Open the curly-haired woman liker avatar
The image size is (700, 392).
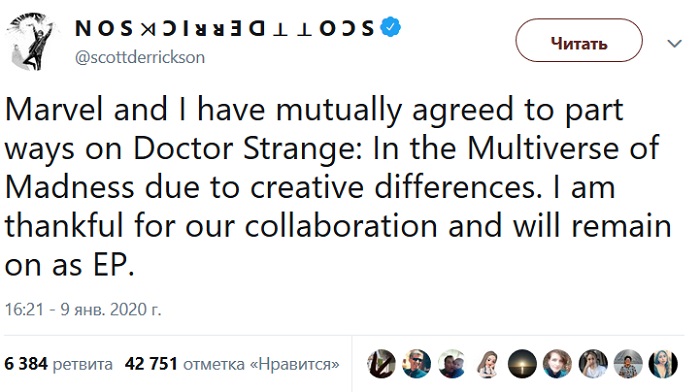558,363
